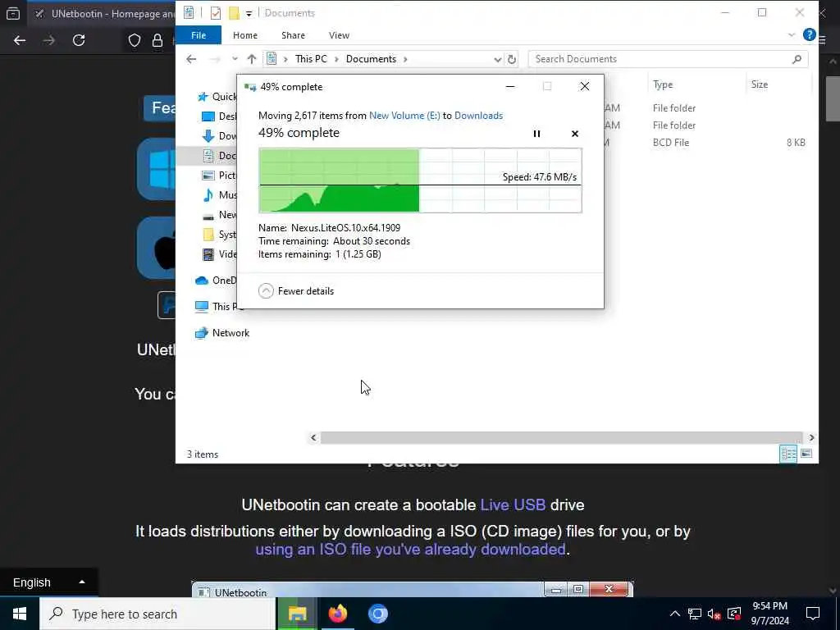Expand address bar history dropdown
This screenshot has width=840, height=630.
click(498, 59)
